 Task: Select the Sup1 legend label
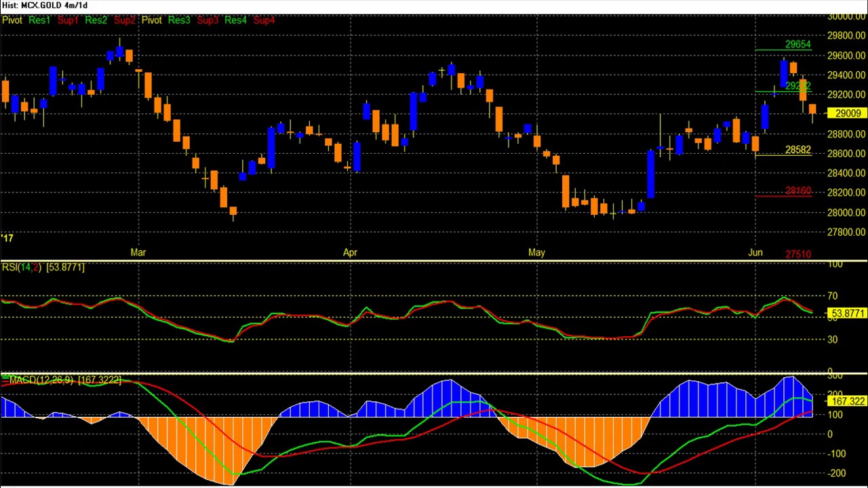[68, 20]
